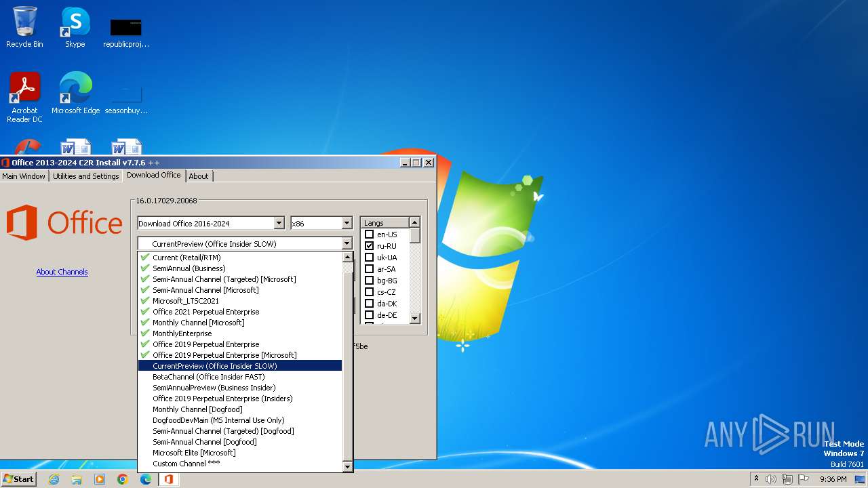Check the de-DE language box
The height and width of the screenshot is (488, 868).
pos(370,315)
